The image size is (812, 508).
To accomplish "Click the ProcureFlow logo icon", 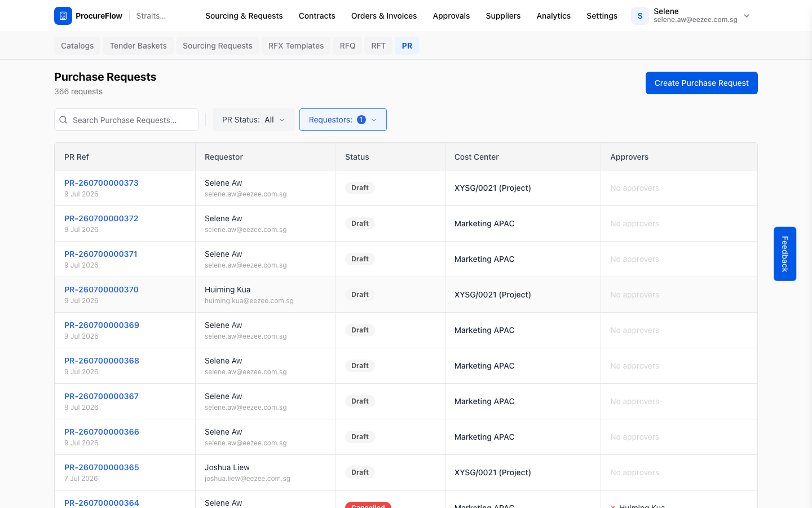I will tap(63, 16).
